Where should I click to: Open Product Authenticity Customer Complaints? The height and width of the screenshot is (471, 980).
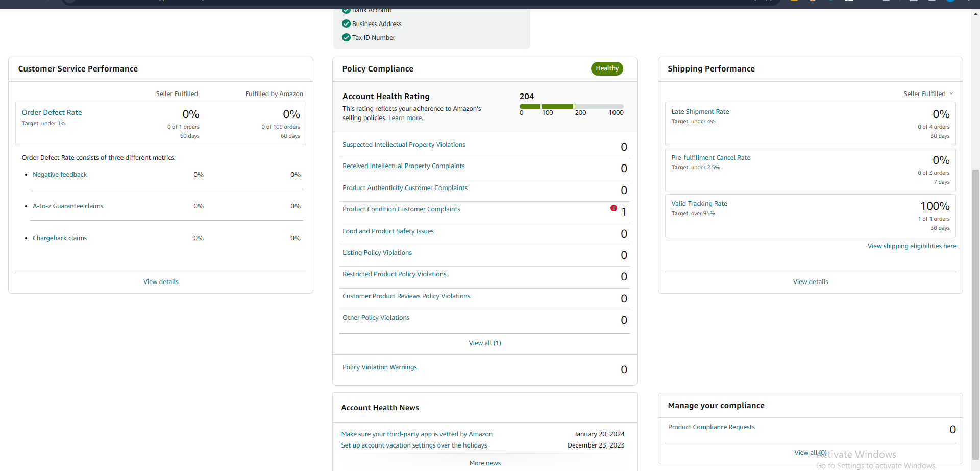(405, 188)
